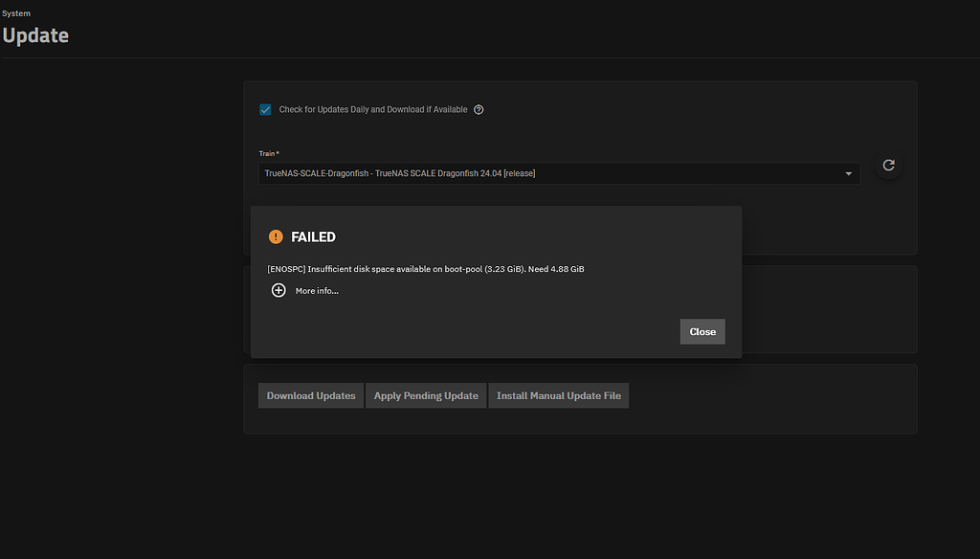The width and height of the screenshot is (980, 559).
Task: Uncheck Check for Updates Daily and Download
Action: coord(264,109)
